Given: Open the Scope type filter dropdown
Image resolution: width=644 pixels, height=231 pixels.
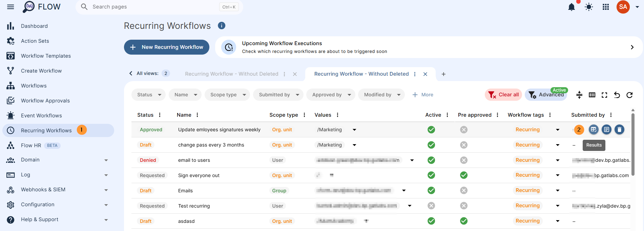Looking at the screenshot, I should pyautogui.click(x=227, y=95).
